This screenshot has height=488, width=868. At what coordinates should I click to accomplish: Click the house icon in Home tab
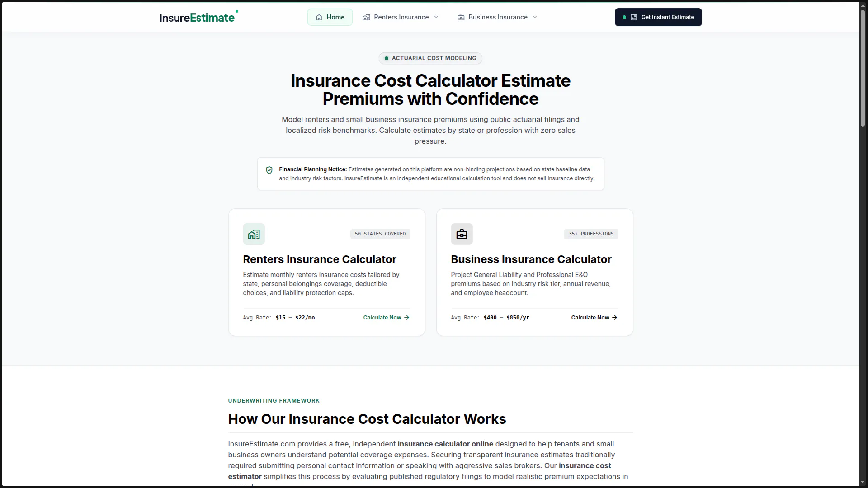coord(319,17)
